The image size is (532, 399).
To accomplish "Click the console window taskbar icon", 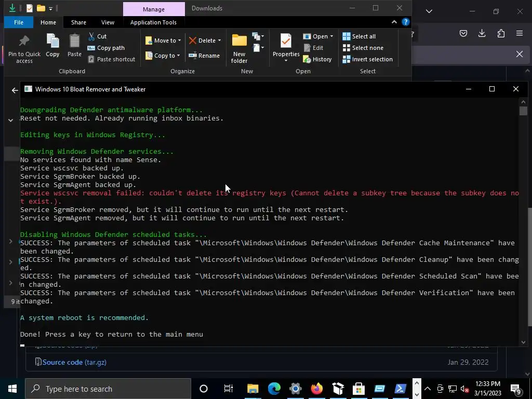I will pyautogui.click(x=380, y=389).
